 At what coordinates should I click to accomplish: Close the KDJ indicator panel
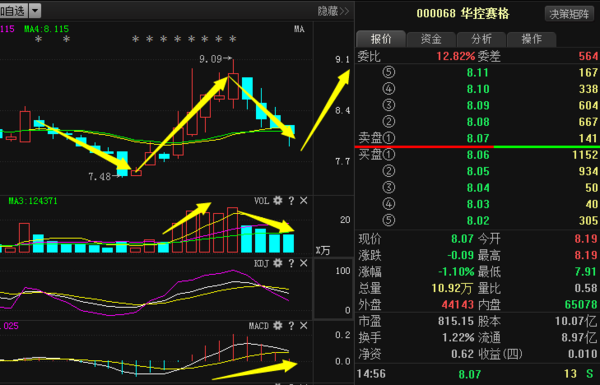coord(303,263)
